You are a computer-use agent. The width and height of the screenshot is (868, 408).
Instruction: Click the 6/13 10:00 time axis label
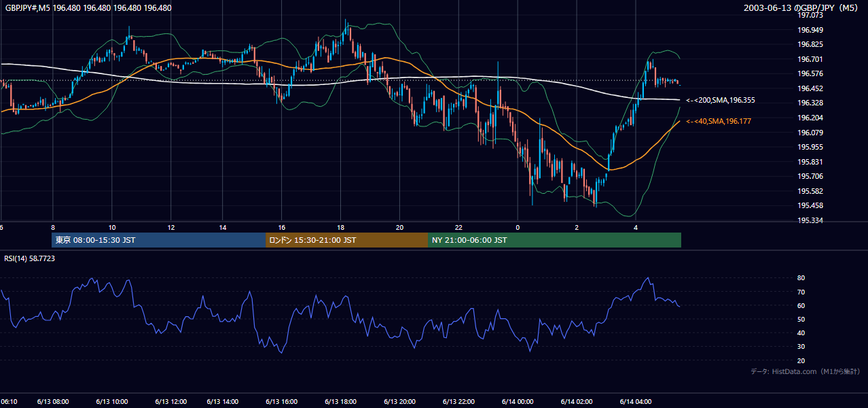111,402
